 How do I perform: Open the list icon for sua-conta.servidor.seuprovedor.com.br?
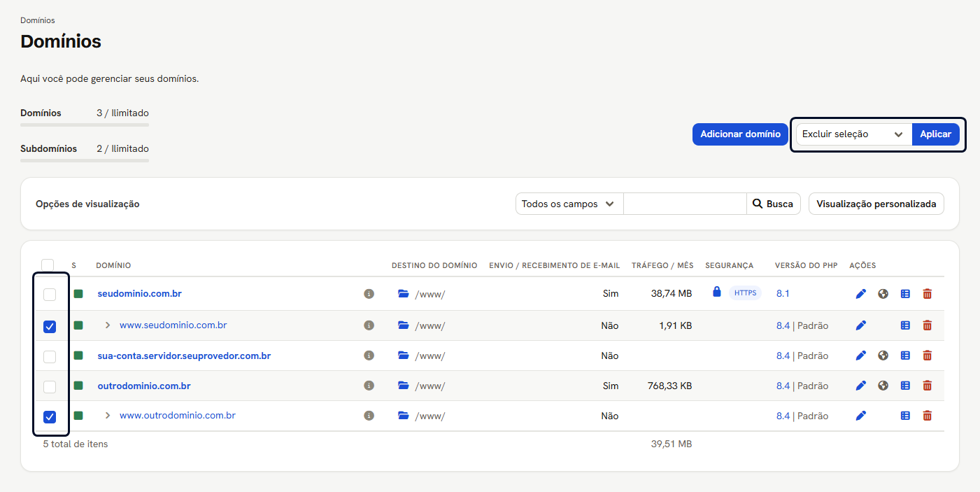(905, 356)
